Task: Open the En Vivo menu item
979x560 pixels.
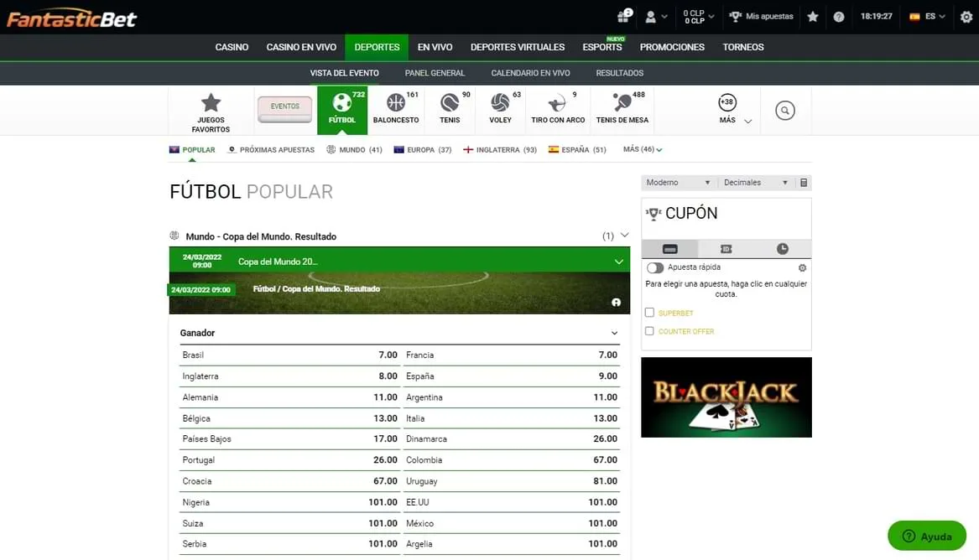Action: point(435,48)
